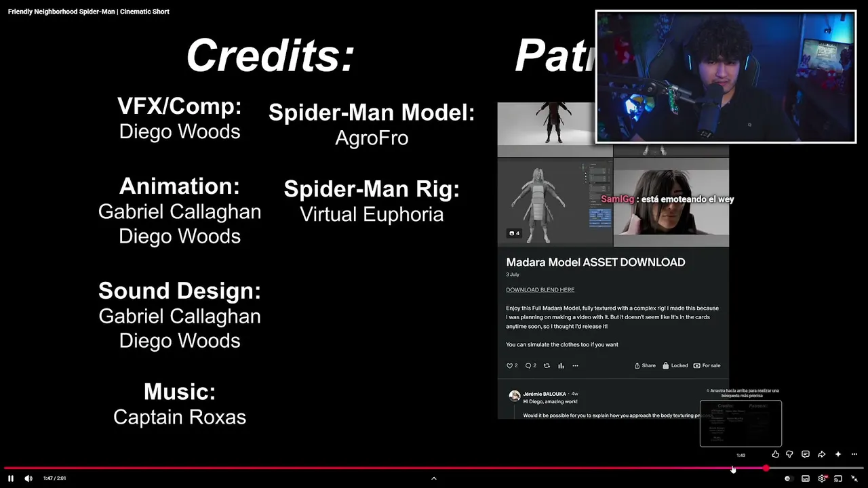Viewport: 868px width, 488px height.
Task: Click the 3 July post date
Action: (513, 274)
